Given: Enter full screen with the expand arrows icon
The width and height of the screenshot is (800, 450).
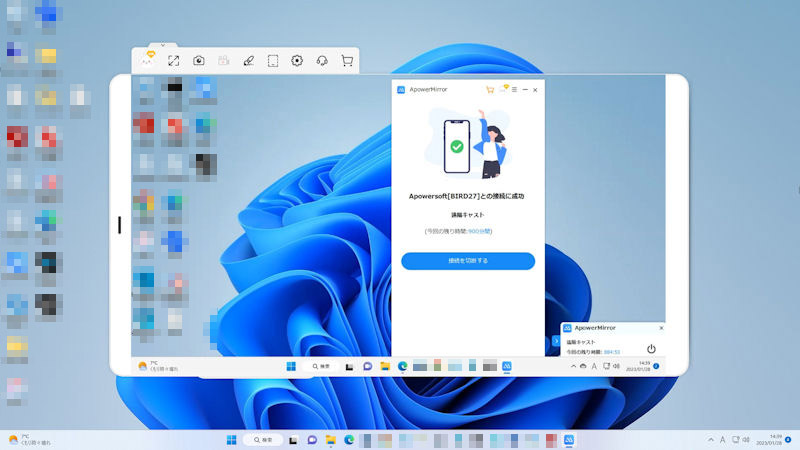Looking at the screenshot, I should (x=173, y=61).
